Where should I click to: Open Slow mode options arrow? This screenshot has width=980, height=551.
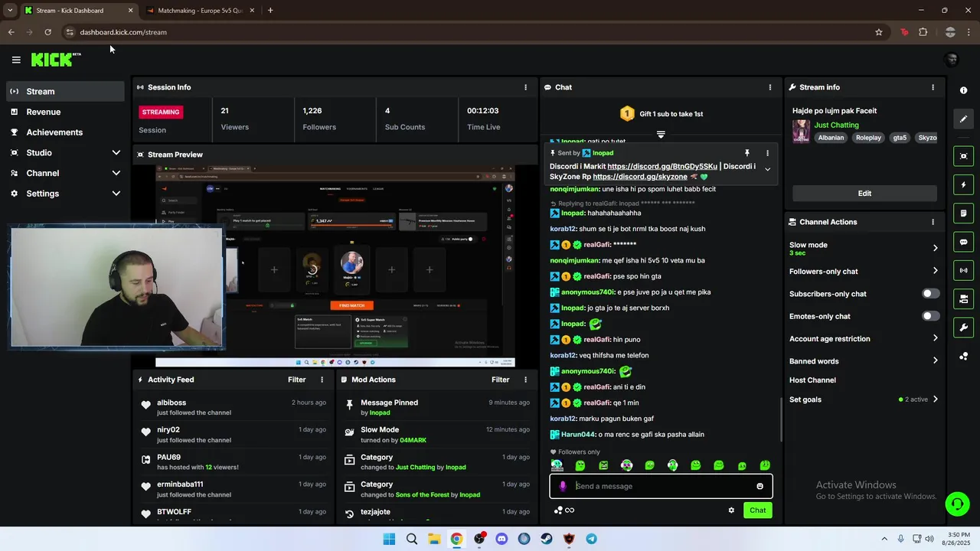935,248
